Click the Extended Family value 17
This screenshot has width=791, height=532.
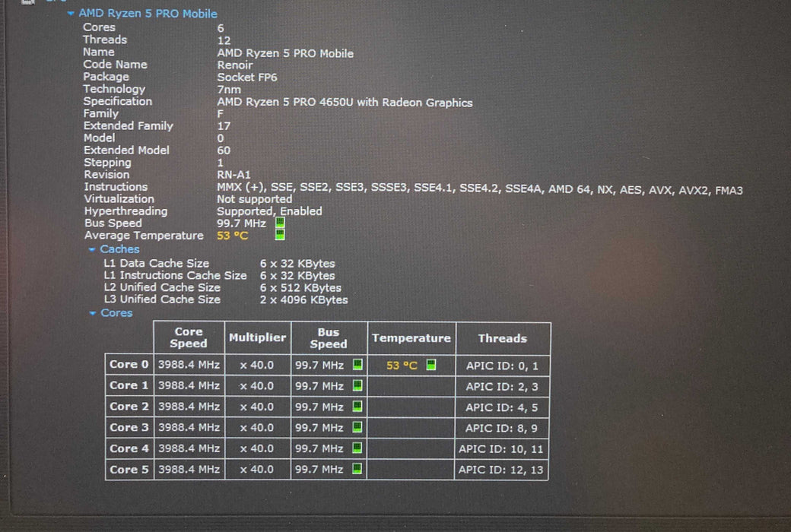[224, 126]
